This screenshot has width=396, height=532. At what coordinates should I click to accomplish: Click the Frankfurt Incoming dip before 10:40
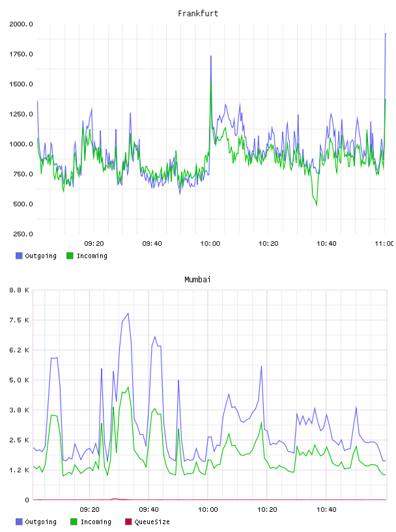pos(317,204)
